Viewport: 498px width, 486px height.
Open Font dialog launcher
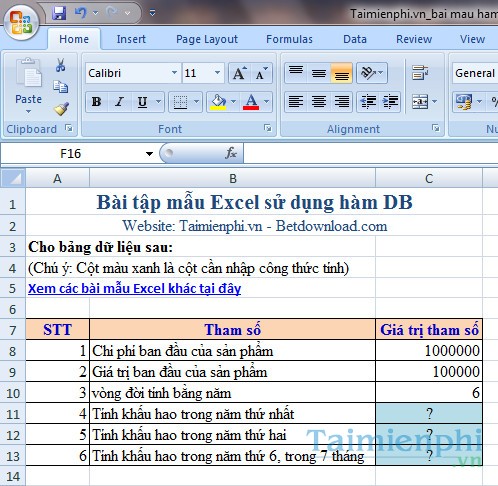point(268,128)
